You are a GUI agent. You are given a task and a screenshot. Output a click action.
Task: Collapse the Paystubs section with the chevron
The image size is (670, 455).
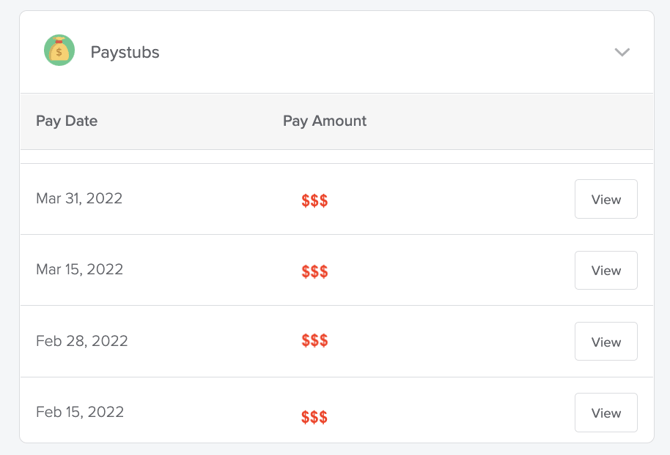click(622, 52)
